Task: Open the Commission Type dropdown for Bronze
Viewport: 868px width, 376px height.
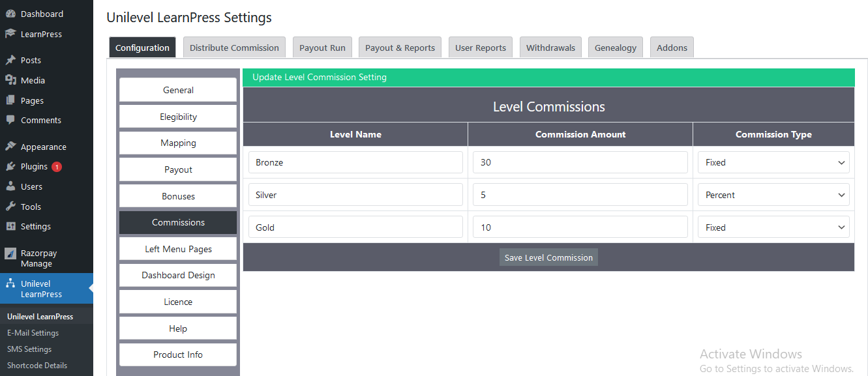Action: (x=773, y=162)
